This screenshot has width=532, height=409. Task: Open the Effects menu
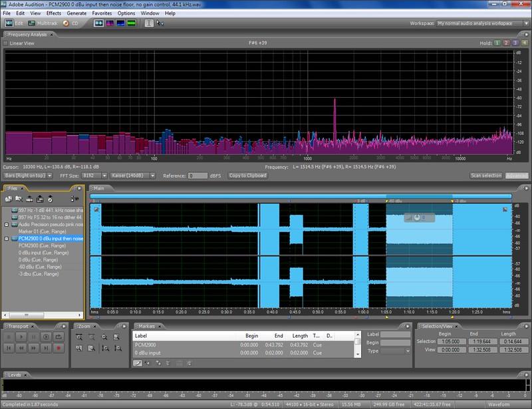(x=54, y=13)
